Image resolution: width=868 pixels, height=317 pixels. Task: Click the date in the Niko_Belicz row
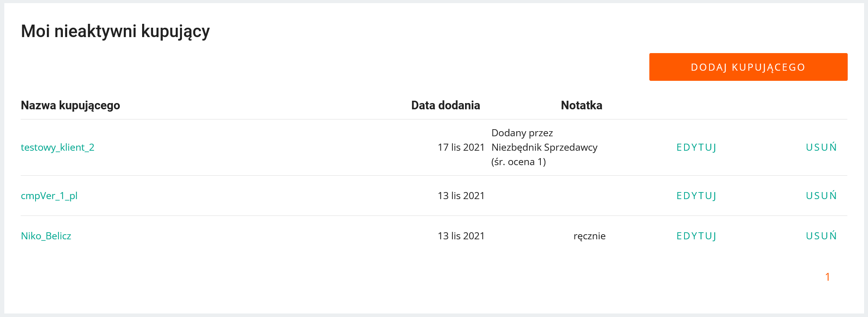coord(461,236)
